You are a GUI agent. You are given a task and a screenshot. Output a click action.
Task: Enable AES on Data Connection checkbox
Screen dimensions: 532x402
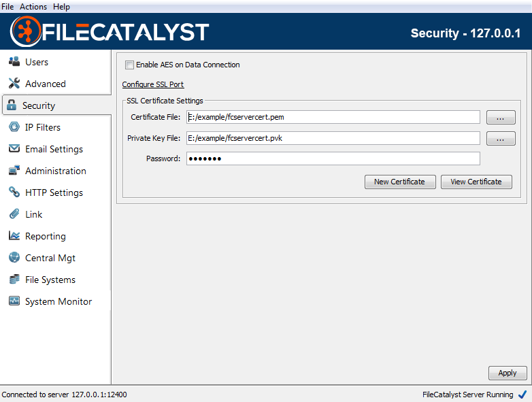click(x=129, y=65)
